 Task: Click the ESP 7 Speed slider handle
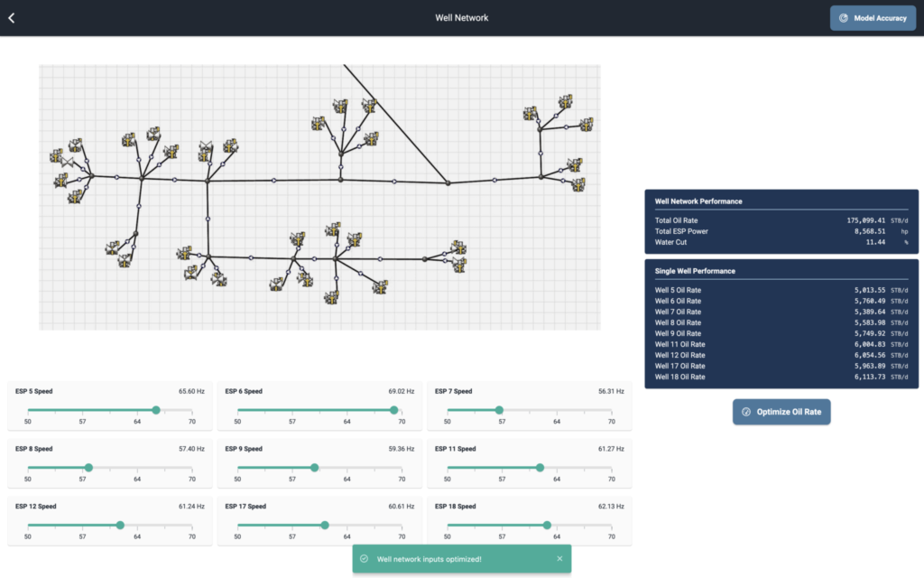pos(499,410)
